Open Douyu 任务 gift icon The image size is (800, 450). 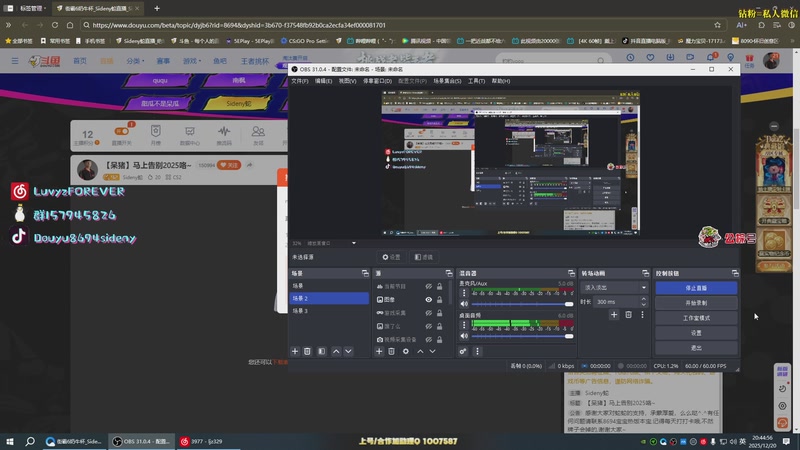pos(749,61)
